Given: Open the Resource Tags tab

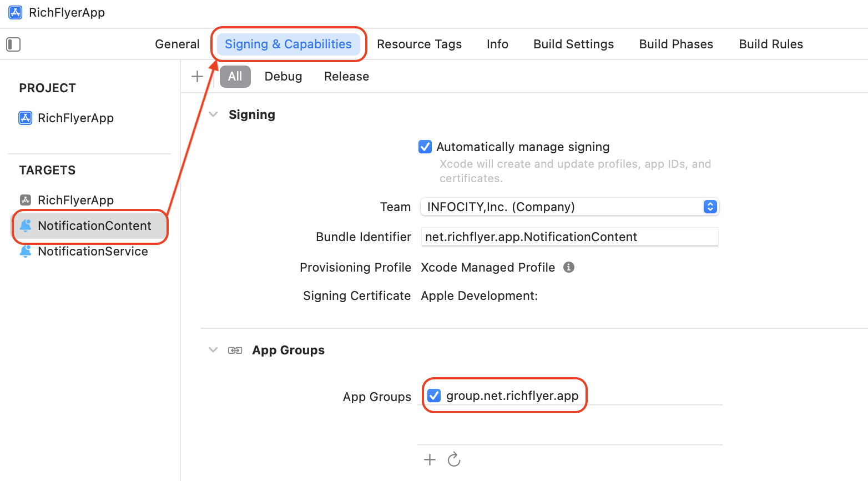Looking at the screenshot, I should [x=420, y=44].
